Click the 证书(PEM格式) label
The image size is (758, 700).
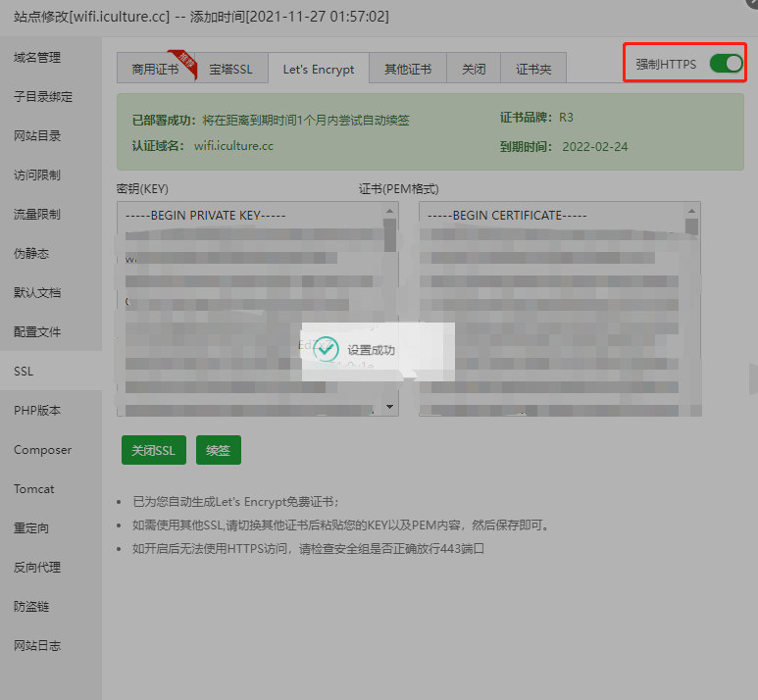click(399, 188)
